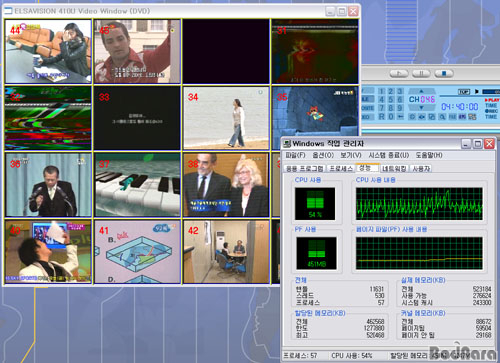Tap number 5 on the remote keypad
The image size is (500, 363).
[x=391, y=99]
